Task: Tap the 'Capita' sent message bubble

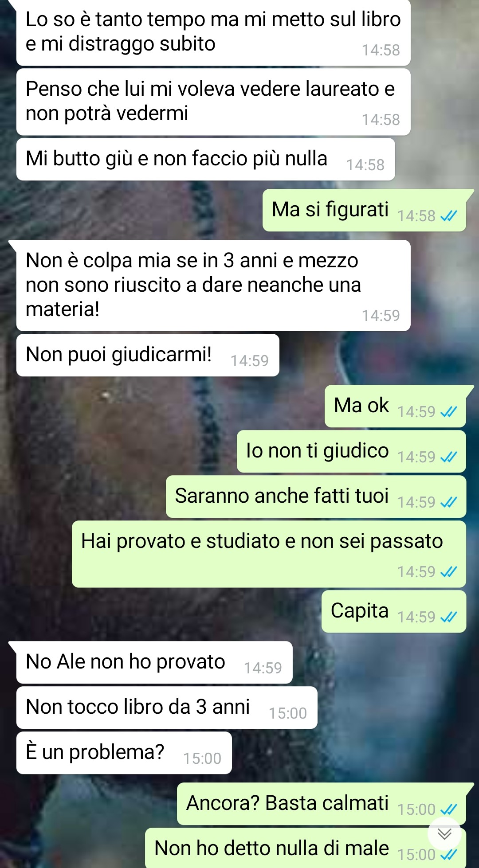Action: (x=394, y=611)
